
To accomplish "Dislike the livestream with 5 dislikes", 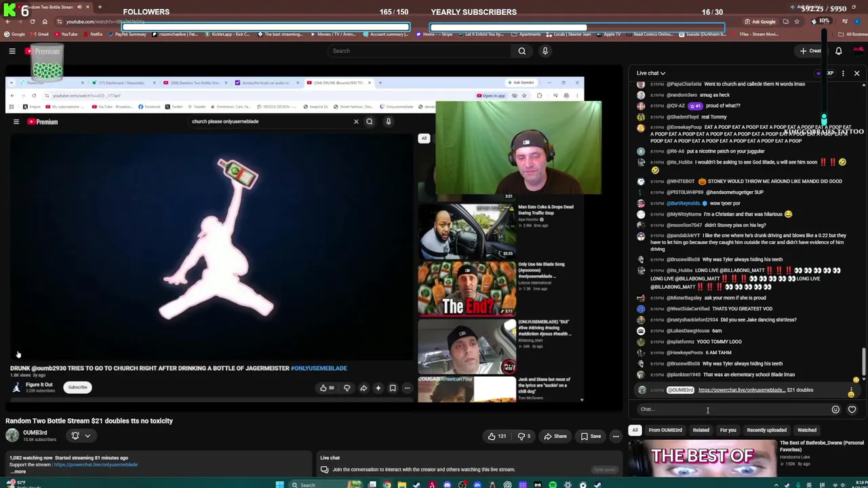I will pyautogui.click(x=524, y=436).
